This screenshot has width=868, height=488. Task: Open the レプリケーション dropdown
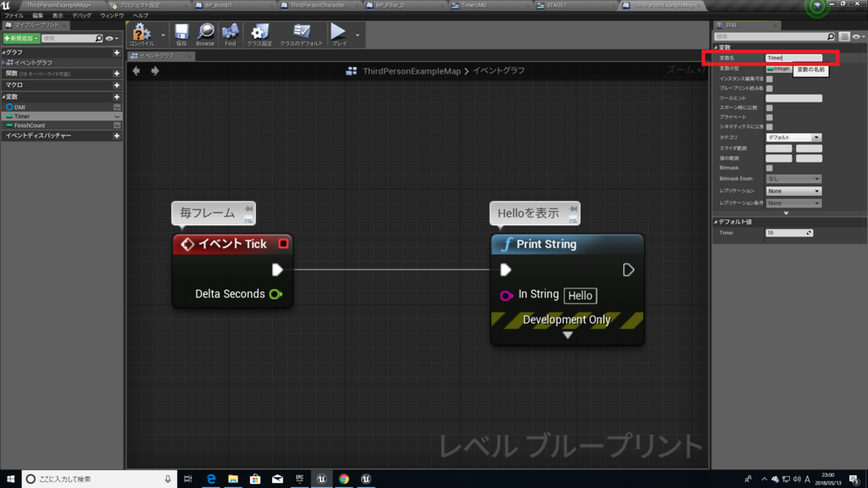pos(793,191)
